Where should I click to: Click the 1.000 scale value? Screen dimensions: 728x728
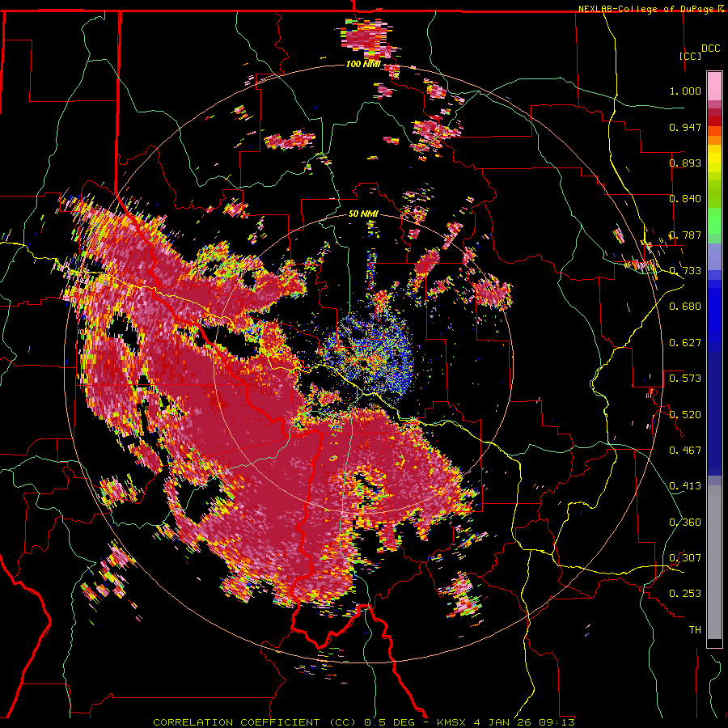click(x=685, y=91)
